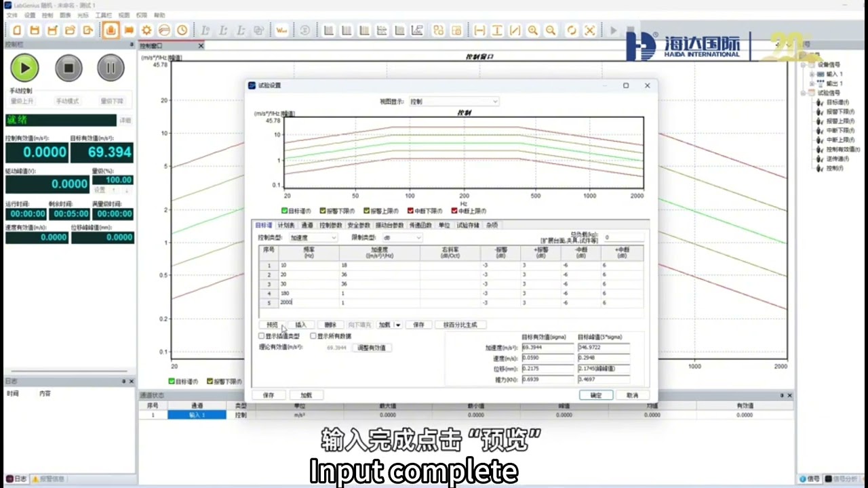Screen dimensions: 868x488
Task: Click frequency cell of row 5 showing 2000
Action: tap(309, 302)
